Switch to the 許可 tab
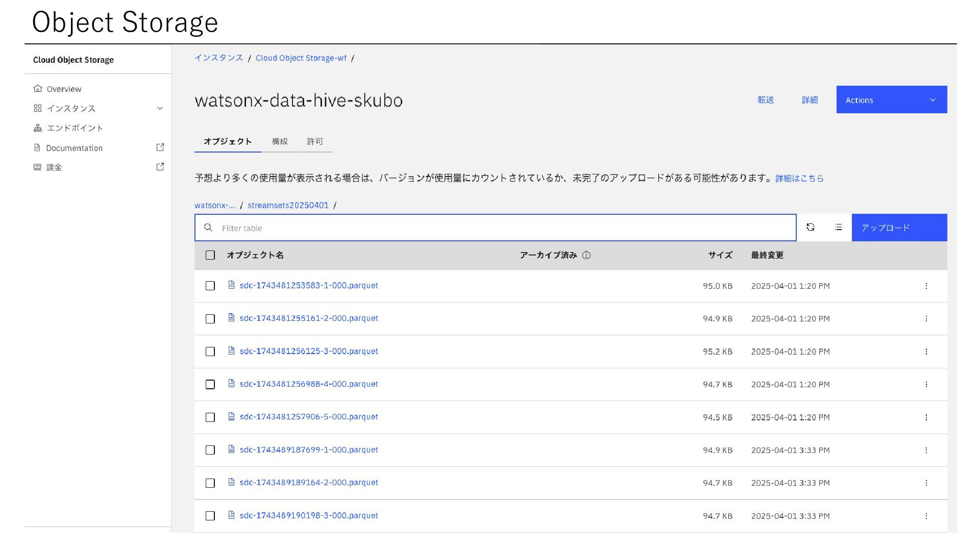Screen dimensions: 980x551 315,142
